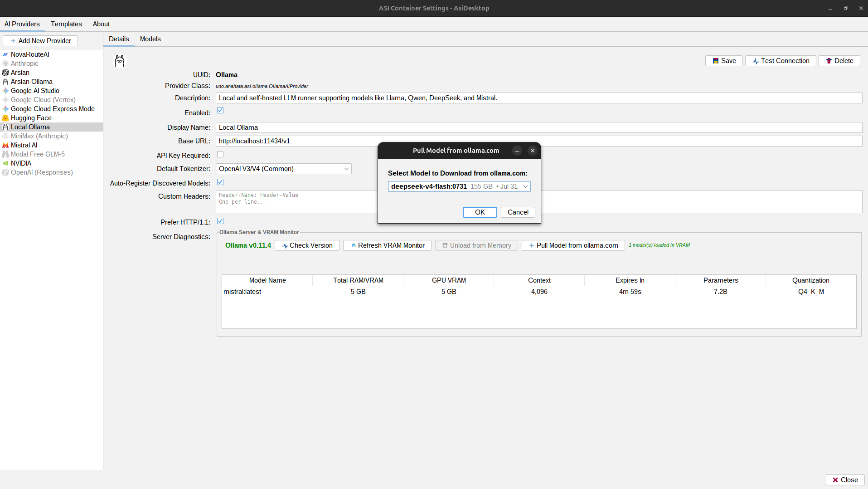Click the Arslan provider icon
Viewport: 868px width, 489px height.
click(x=5, y=73)
